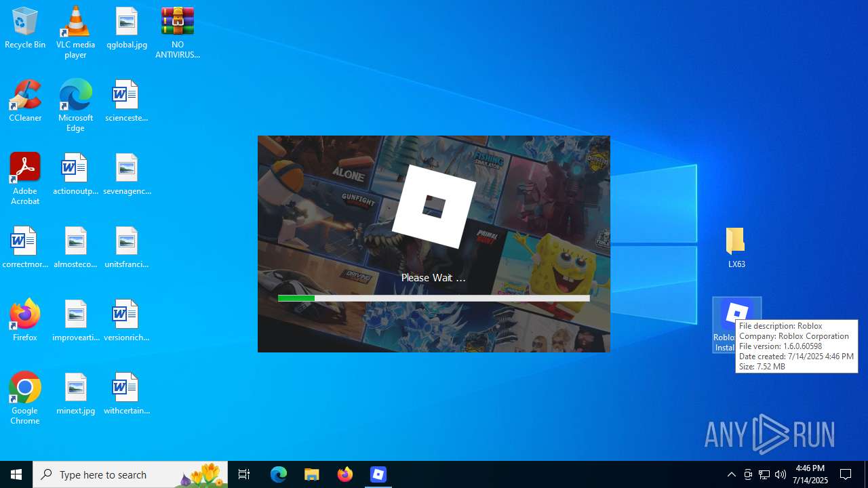Screen dimensions: 868x488
Task: Open the network status tray icon
Action: tap(764, 474)
